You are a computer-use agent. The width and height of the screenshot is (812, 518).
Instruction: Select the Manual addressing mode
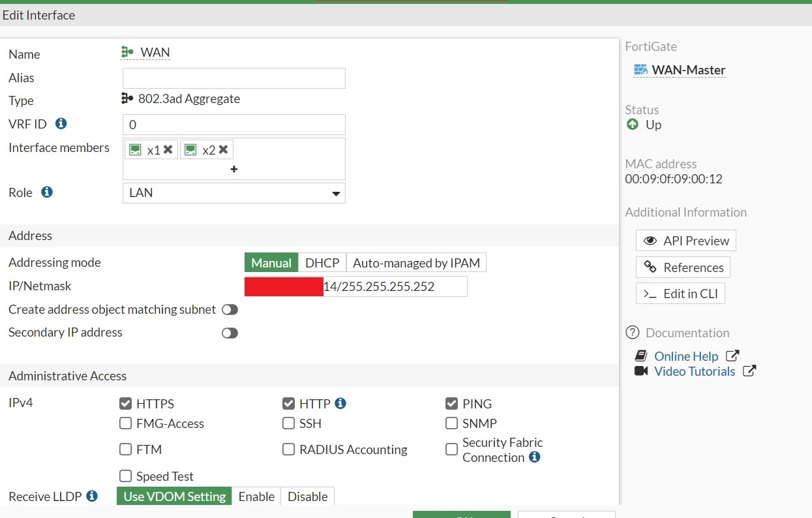point(271,263)
